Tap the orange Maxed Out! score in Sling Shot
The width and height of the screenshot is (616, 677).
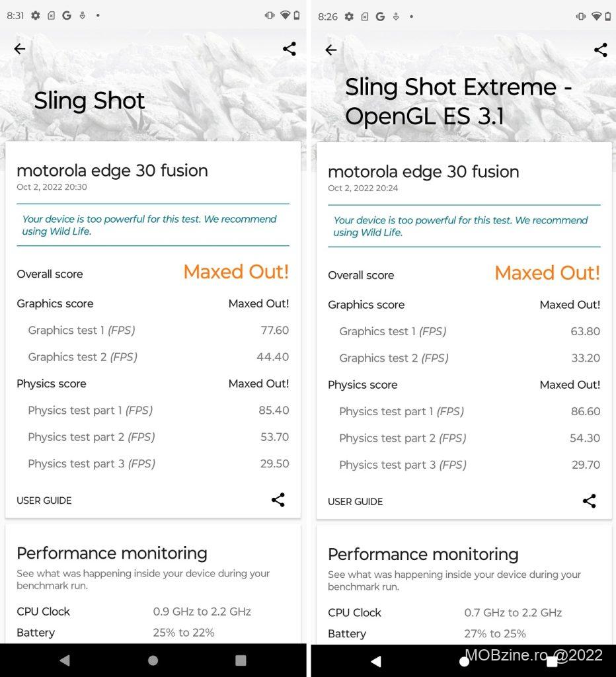[236, 272]
